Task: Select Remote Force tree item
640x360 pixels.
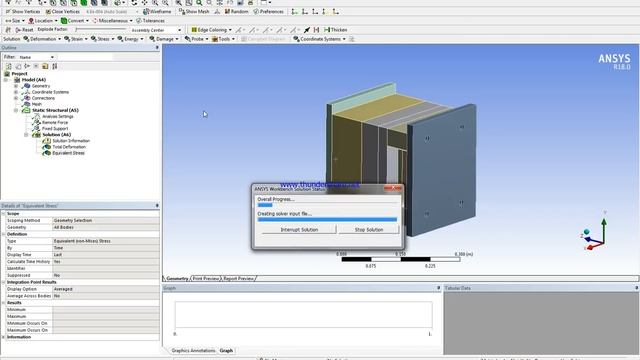Action: tap(55, 123)
